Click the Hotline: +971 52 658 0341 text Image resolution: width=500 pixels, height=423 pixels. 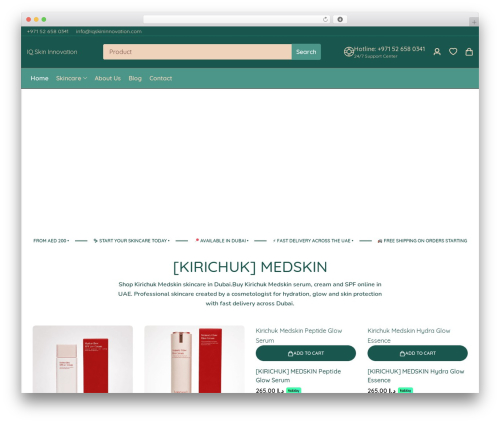click(x=389, y=49)
